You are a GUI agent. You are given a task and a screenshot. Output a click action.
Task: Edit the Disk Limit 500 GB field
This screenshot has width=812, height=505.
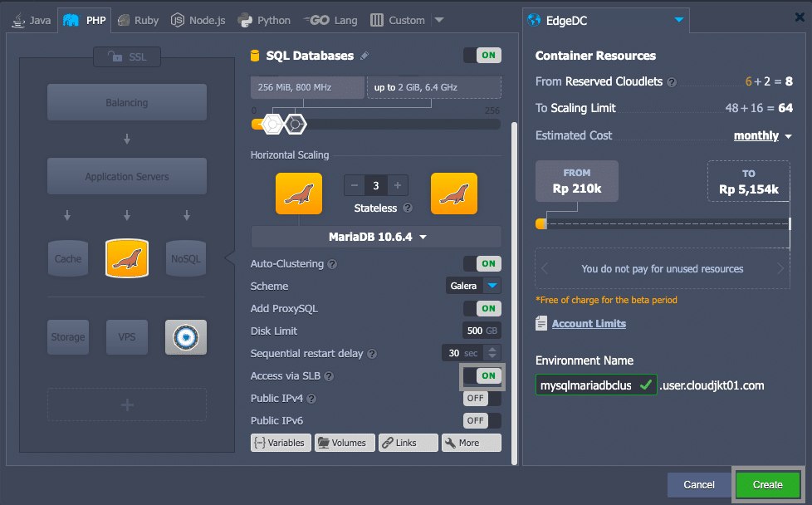(482, 331)
